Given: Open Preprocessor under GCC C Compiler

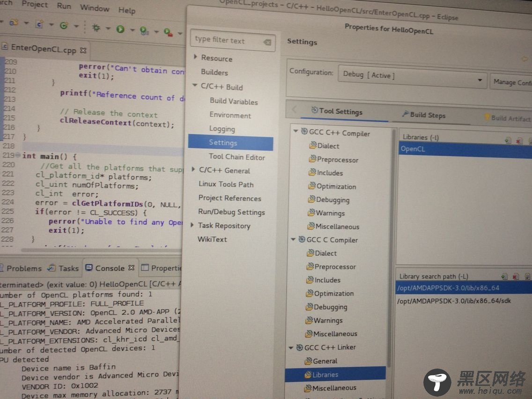Looking at the screenshot, I should [331, 266].
